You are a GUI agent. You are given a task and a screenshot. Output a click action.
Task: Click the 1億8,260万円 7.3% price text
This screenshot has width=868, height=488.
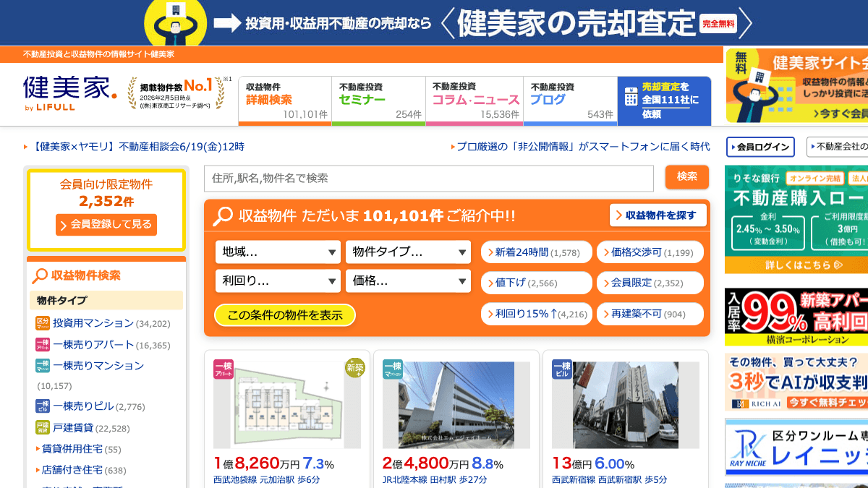point(273,463)
